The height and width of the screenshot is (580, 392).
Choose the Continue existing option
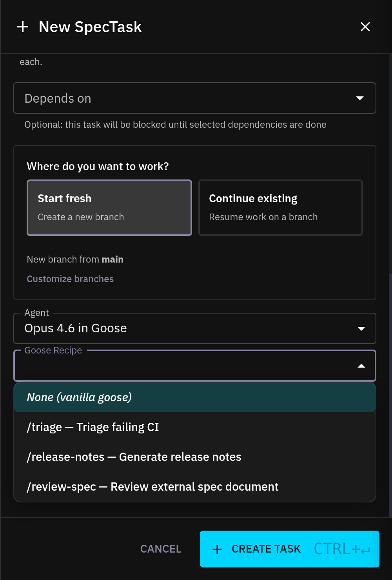tap(281, 208)
